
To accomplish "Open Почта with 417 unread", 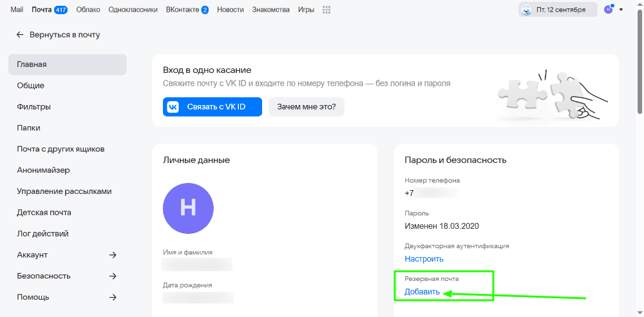I will point(50,10).
